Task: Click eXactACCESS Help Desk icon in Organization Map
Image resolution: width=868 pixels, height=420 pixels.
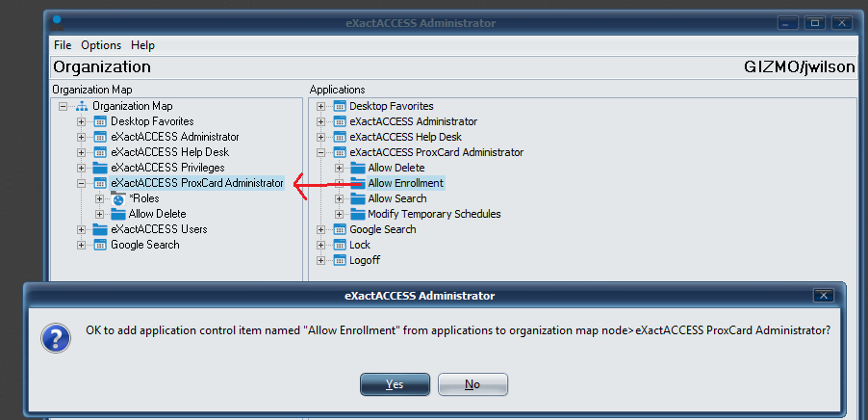Action: [100, 152]
